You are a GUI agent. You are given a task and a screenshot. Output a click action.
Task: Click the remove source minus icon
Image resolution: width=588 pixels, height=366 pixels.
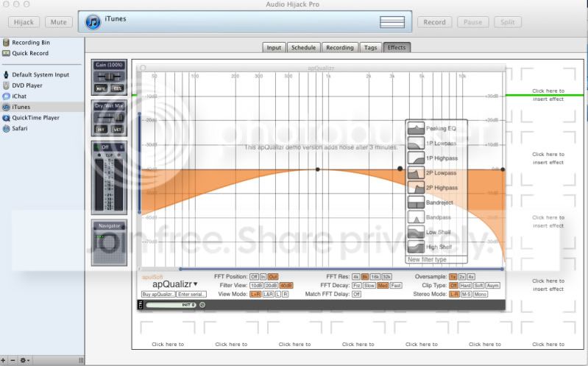[x=13, y=360]
